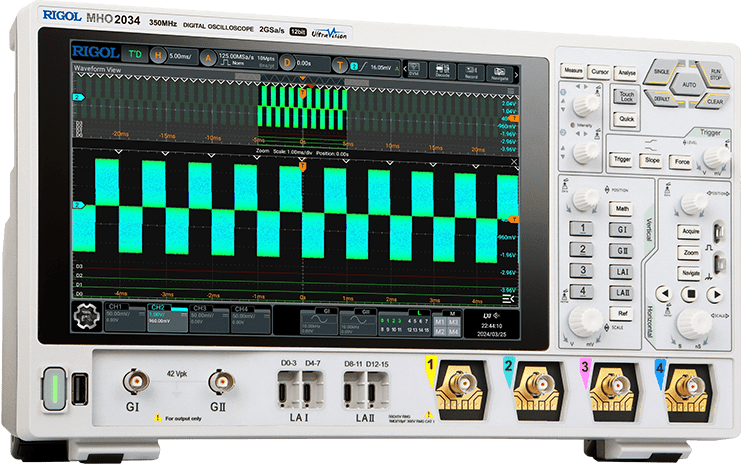
Task: Open the GII signal generator tile
Action: coord(358,323)
